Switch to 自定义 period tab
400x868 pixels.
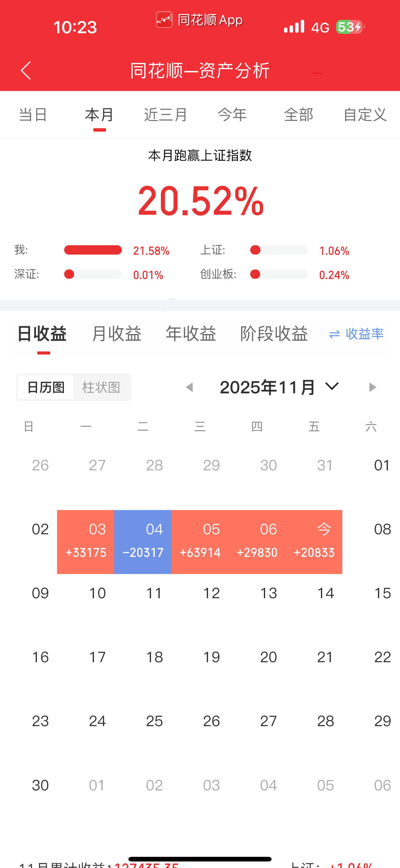[365, 115]
